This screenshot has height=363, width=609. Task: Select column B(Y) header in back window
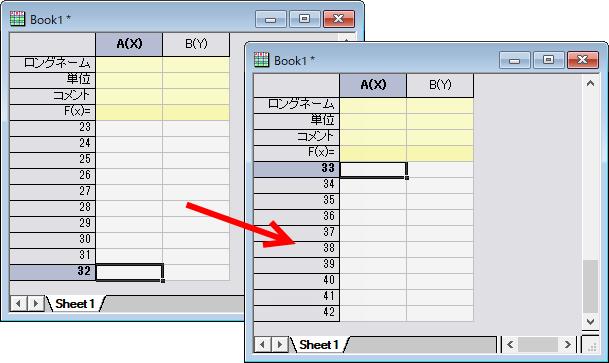[x=196, y=44]
